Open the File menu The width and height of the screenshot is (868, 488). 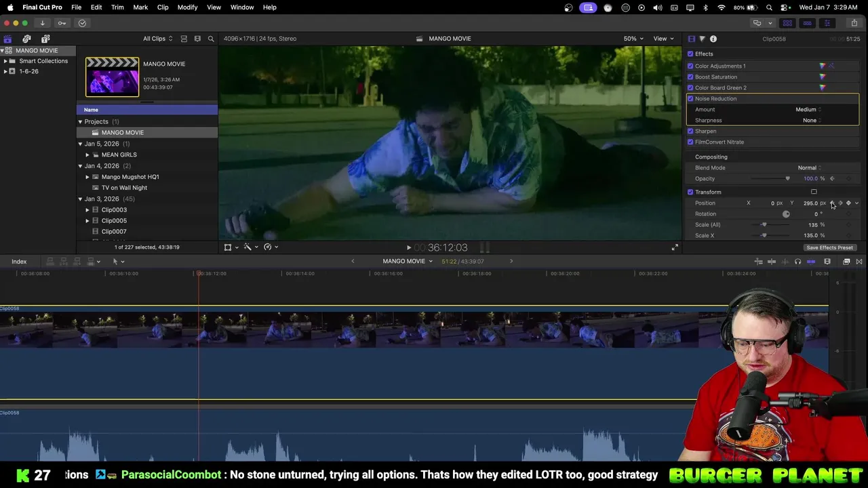pyautogui.click(x=77, y=7)
